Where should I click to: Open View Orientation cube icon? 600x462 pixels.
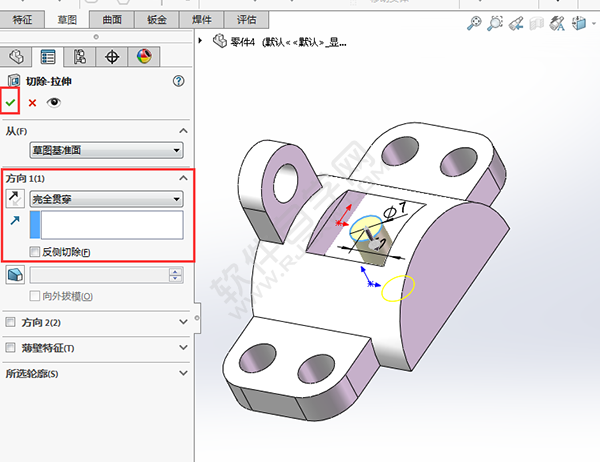coord(579,23)
